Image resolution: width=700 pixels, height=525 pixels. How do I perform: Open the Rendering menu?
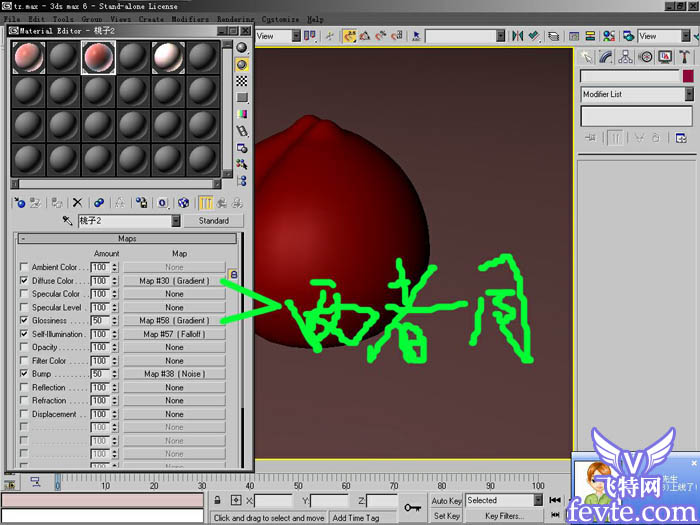pyautogui.click(x=235, y=19)
